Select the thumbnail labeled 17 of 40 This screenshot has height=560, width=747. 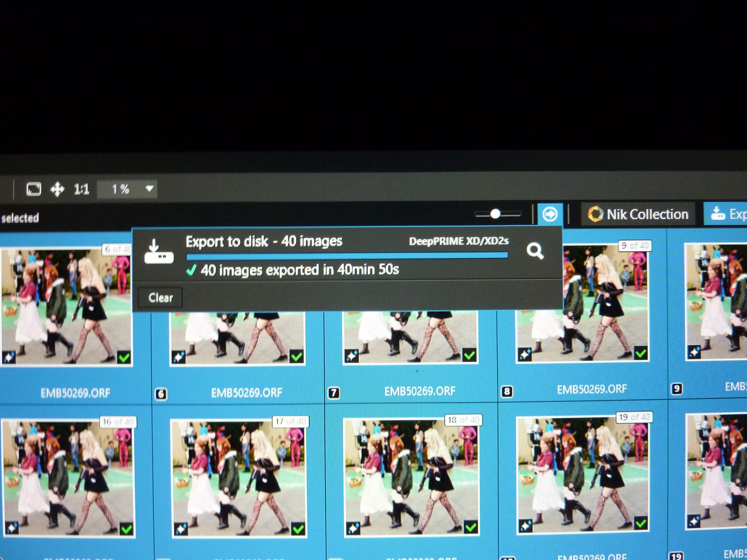tap(238, 478)
